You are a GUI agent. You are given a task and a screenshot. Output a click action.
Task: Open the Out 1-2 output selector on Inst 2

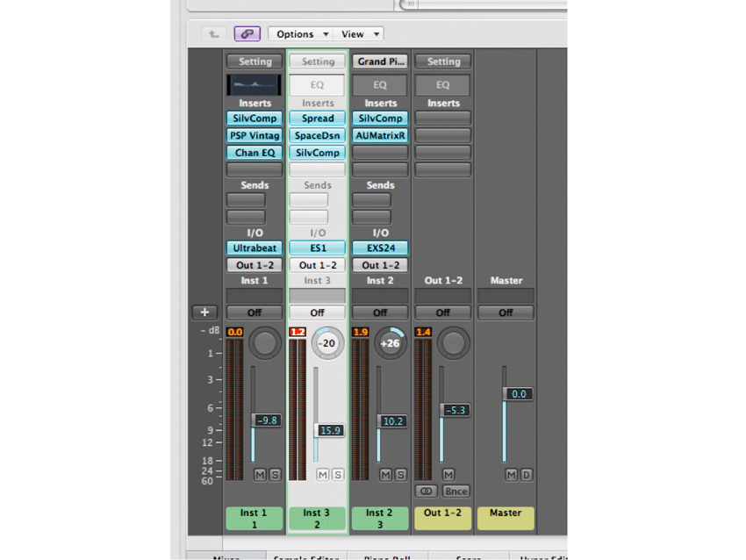(x=380, y=265)
